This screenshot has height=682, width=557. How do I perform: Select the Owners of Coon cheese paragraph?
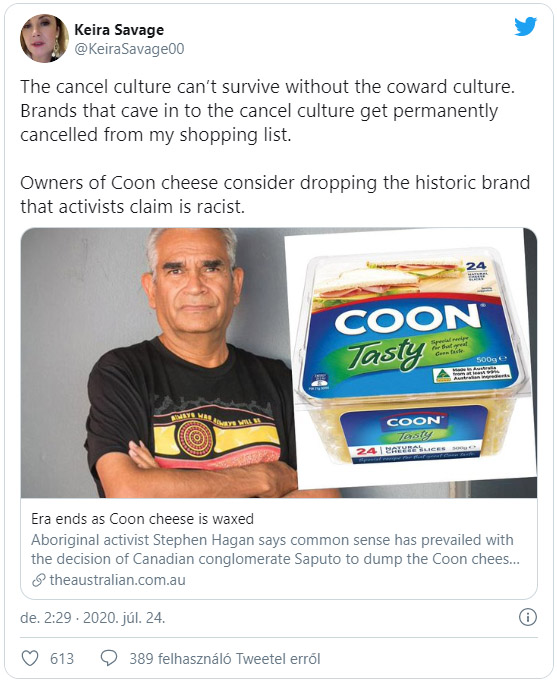click(275, 194)
